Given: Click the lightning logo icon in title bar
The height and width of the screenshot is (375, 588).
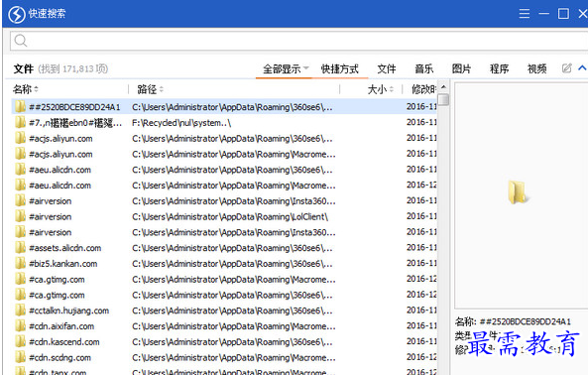Looking at the screenshot, I should (17, 15).
